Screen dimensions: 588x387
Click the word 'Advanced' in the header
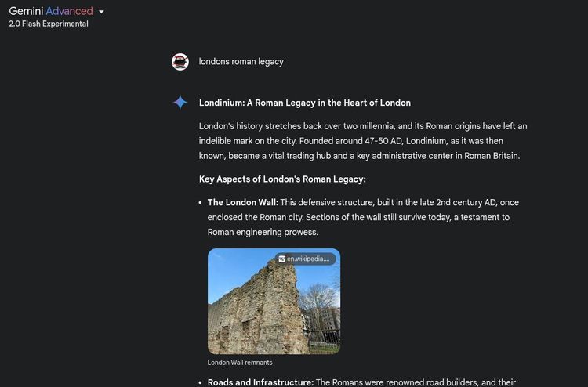pyautogui.click(x=69, y=11)
